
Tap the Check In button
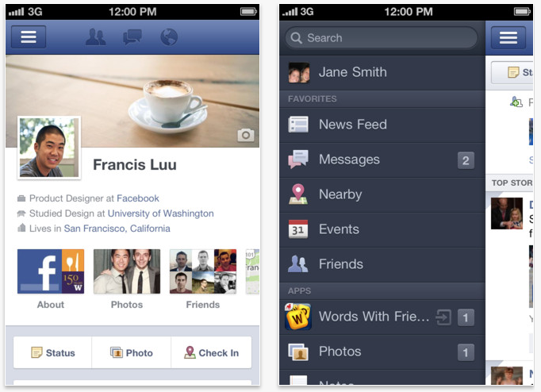click(x=211, y=352)
